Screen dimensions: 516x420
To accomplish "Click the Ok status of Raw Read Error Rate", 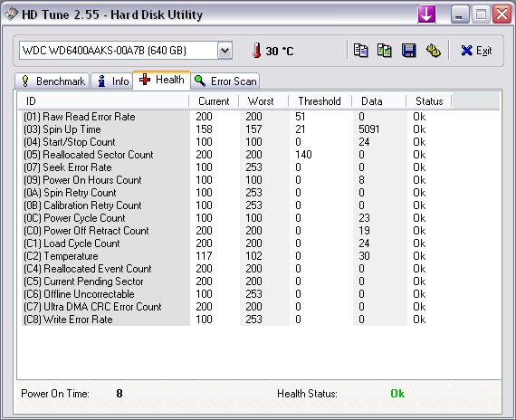I will [419, 117].
